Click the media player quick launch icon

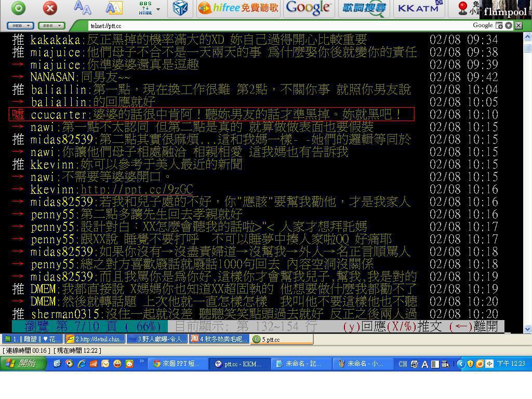69,364
